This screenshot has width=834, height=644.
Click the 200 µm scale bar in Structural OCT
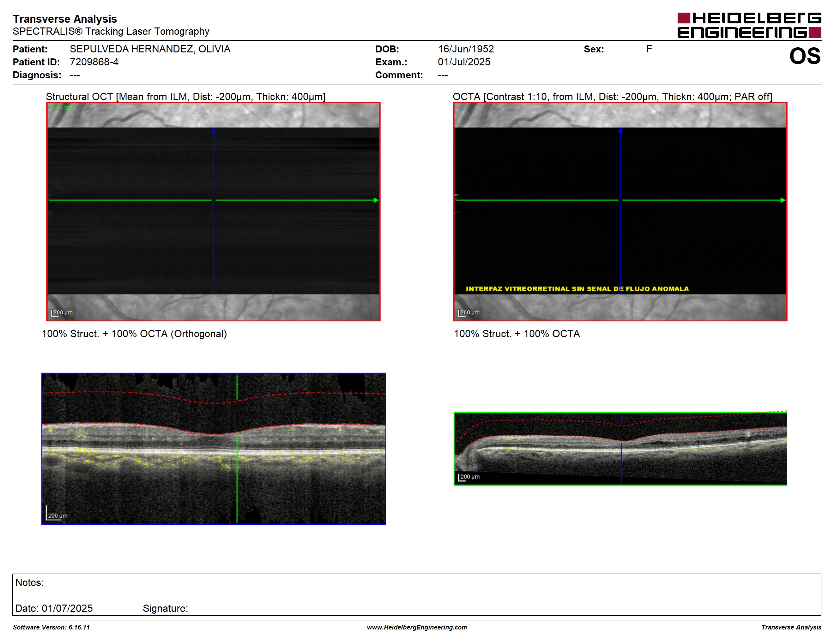tap(62, 313)
